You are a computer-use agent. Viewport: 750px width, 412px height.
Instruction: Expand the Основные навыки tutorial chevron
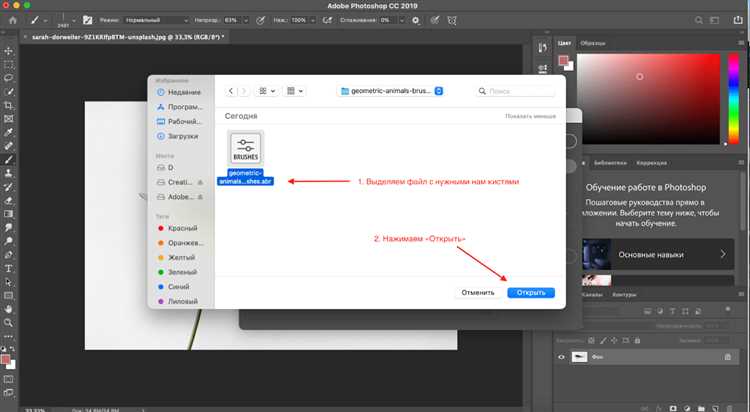(x=723, y=255)
